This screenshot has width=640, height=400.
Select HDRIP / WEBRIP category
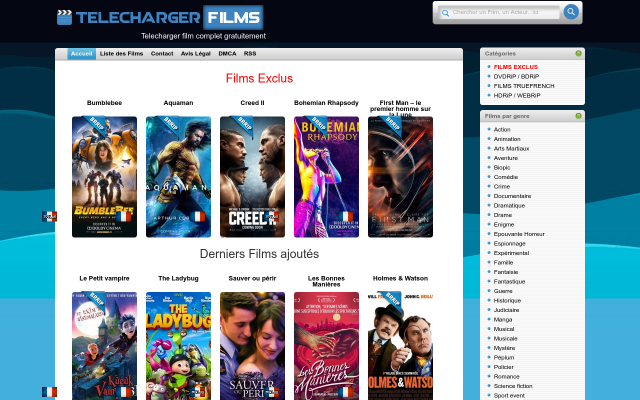[x=517, y=96]
